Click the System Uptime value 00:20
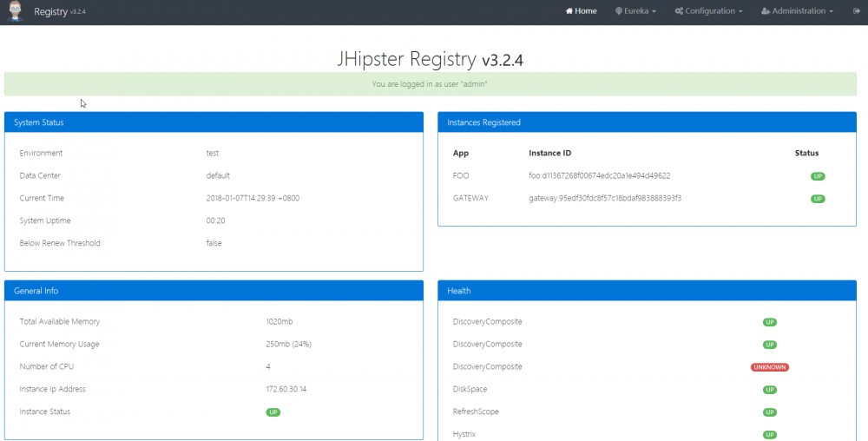The image size is (868, 441). tap(216, 220)
